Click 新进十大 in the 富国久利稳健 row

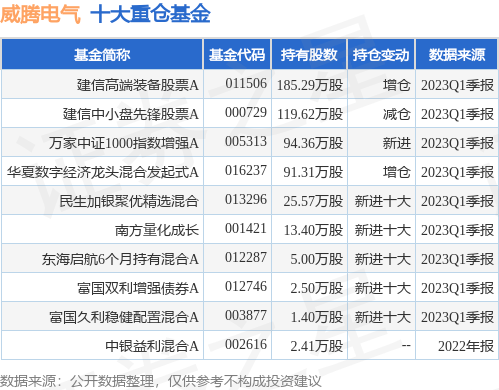tap(383, 317)
